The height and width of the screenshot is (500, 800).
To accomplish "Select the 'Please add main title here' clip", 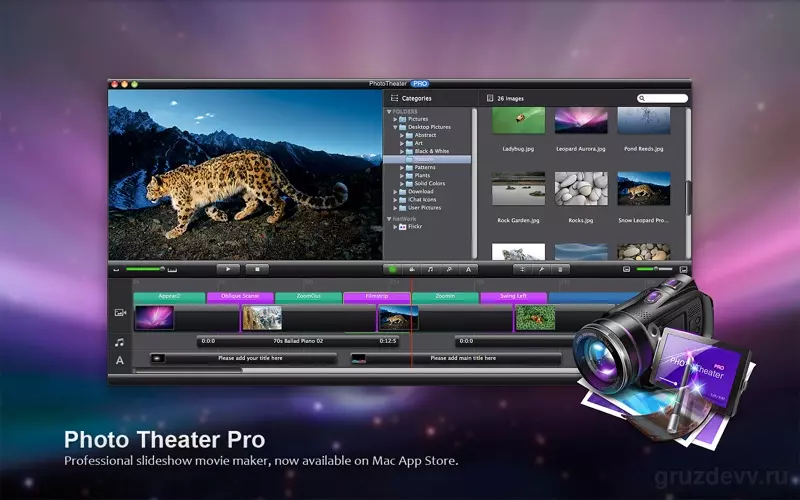I will pyautogui.click(x=456, y=359).
